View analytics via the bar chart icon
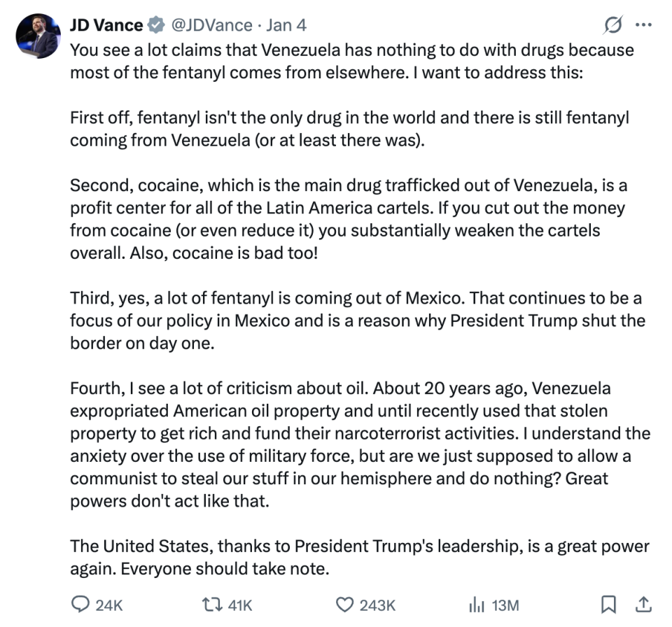The height and width of the screenshot is (627, 672). pyautogui.click(x=475, y=605)
